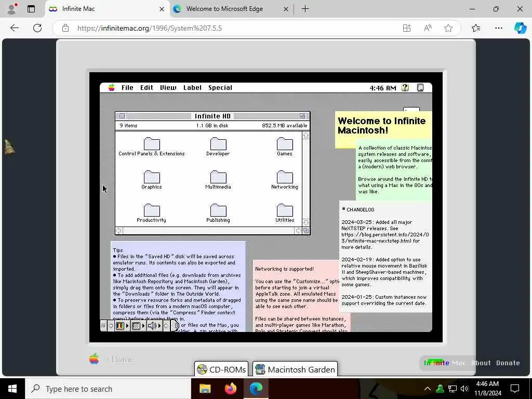Launch Firefox from the taskbar
This screenshot has width=532, height=399.
tap(231, 389)
